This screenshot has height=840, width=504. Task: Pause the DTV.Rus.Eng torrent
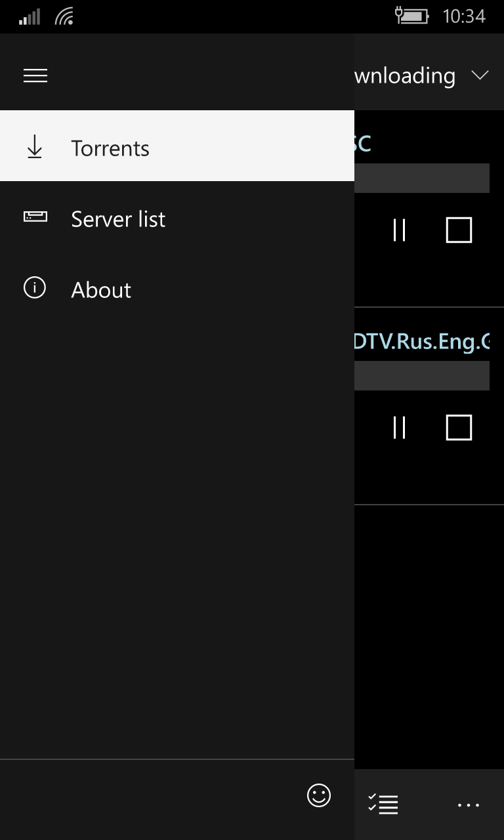click(x=399, y=428)
